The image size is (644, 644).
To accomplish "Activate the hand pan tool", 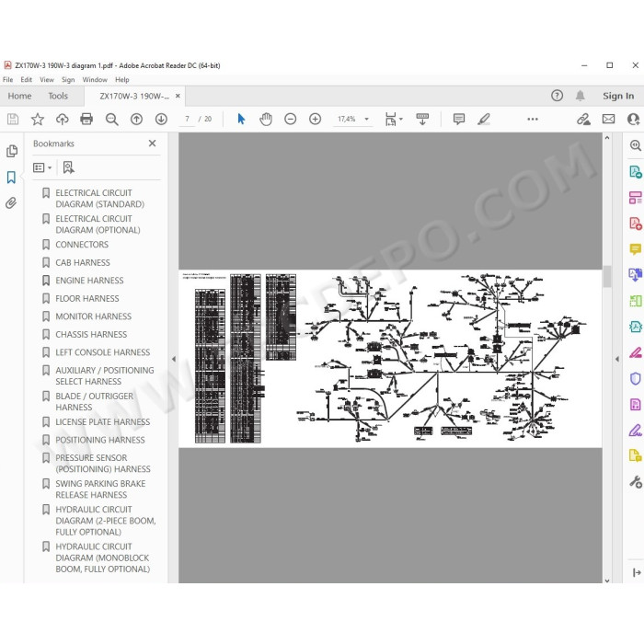I will tap(266, 119).
